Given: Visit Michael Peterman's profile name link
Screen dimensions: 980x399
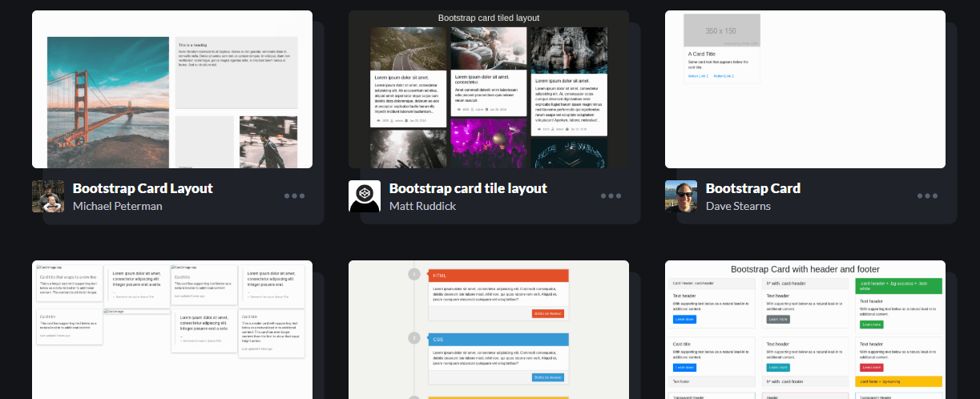Looking at the screenshot, I should pyautogui.click(x=117, y=206).
